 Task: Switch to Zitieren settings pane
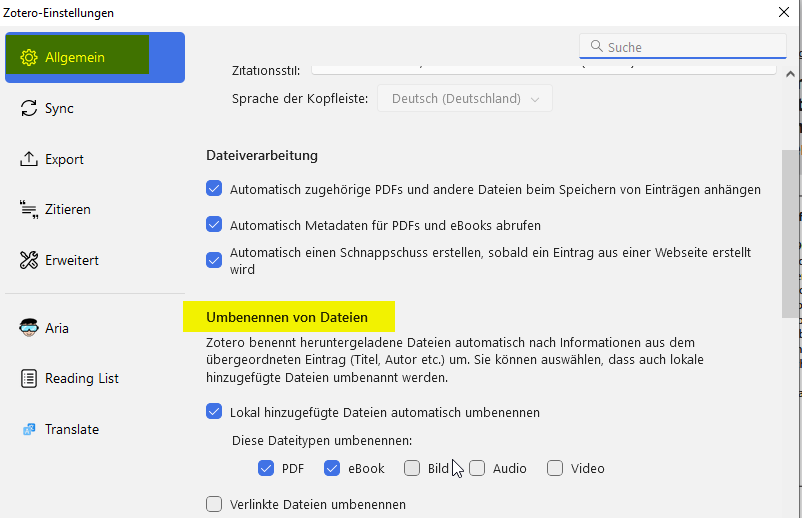pos(95,210)
